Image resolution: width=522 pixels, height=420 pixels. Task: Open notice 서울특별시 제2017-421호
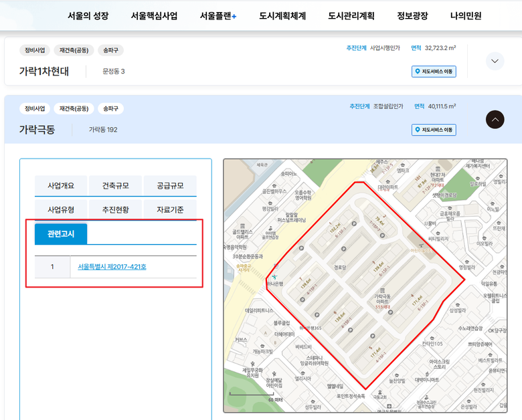(112, 267)
